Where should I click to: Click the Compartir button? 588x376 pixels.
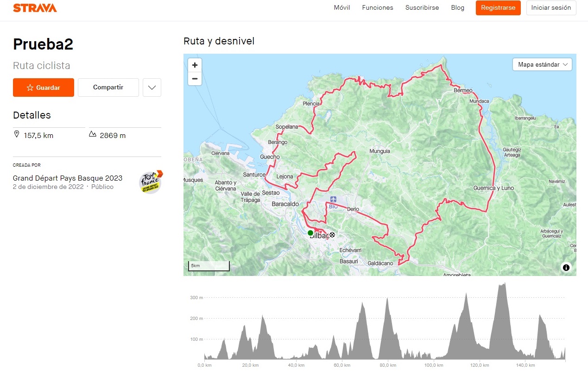pos(108,88)
